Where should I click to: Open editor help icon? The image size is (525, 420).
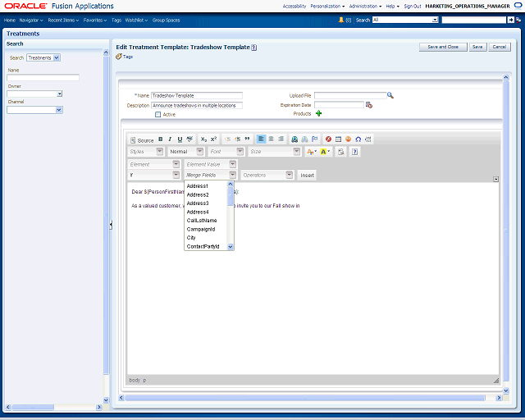tap(354, 152)
